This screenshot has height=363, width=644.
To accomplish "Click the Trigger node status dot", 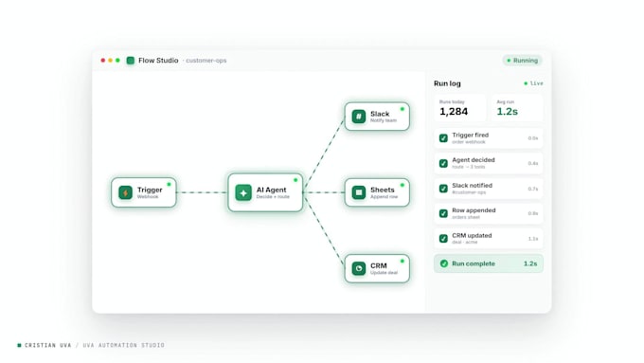I will [169, 185].
